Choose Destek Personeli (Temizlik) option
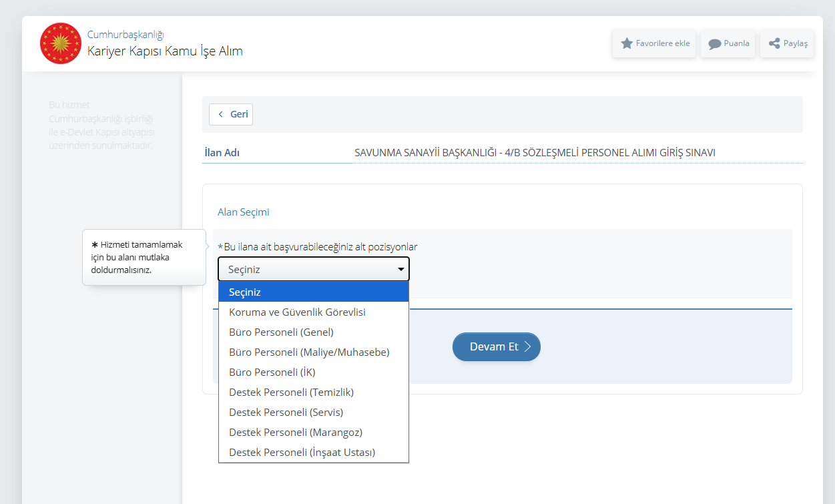Image resolution: width=835 pixels, height=504 pixels. click(x=314, y=392)
